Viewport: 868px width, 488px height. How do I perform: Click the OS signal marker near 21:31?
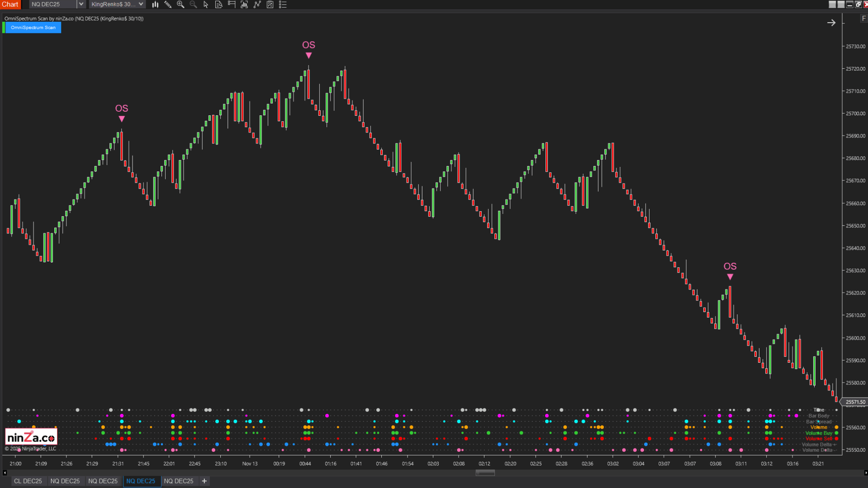122,113
